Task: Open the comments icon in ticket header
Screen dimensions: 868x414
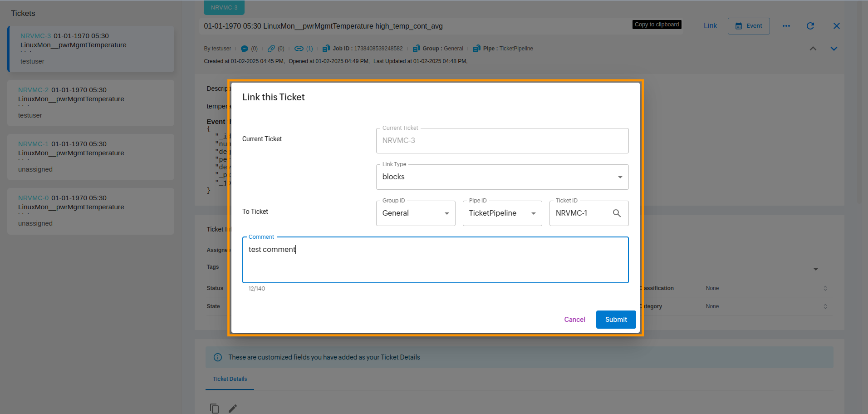Action: (x=245, y=49)
